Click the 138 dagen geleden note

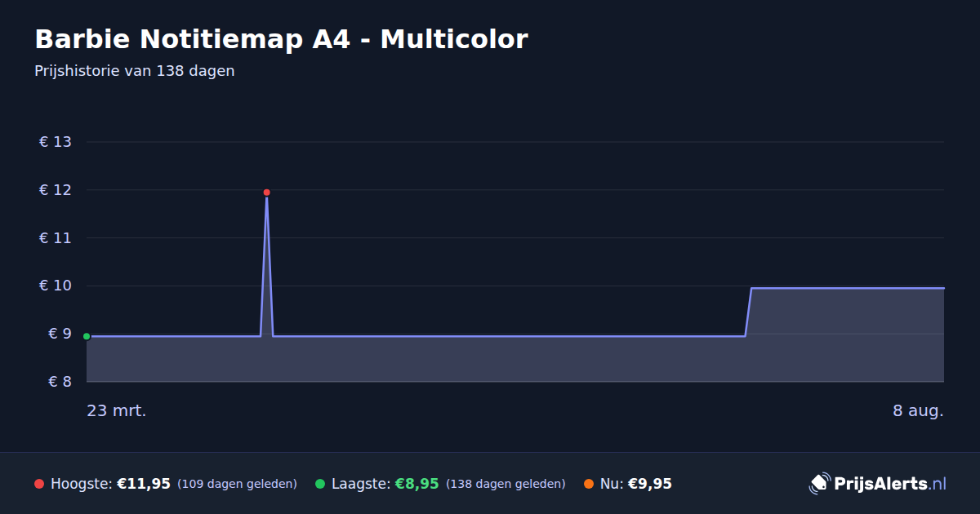[x=506, y=484]
